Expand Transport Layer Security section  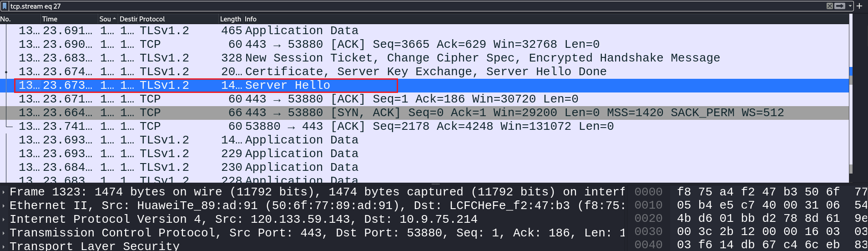point(4,246)
